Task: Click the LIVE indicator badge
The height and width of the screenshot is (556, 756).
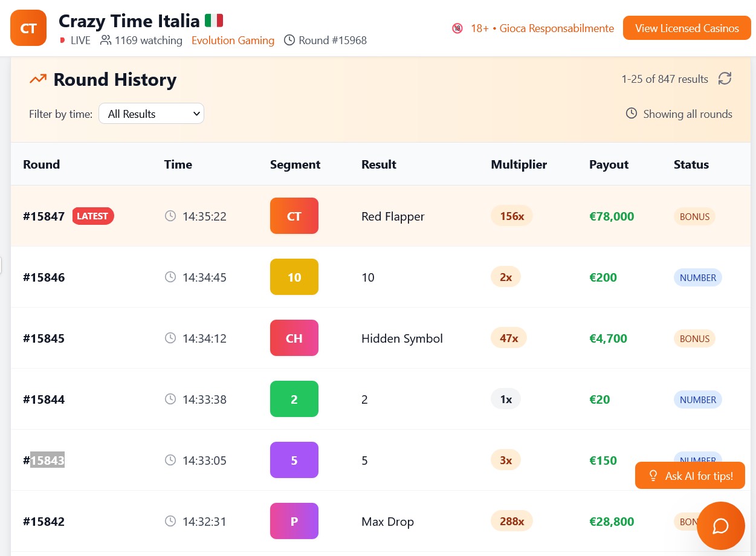Action: (x=74, y=40)
